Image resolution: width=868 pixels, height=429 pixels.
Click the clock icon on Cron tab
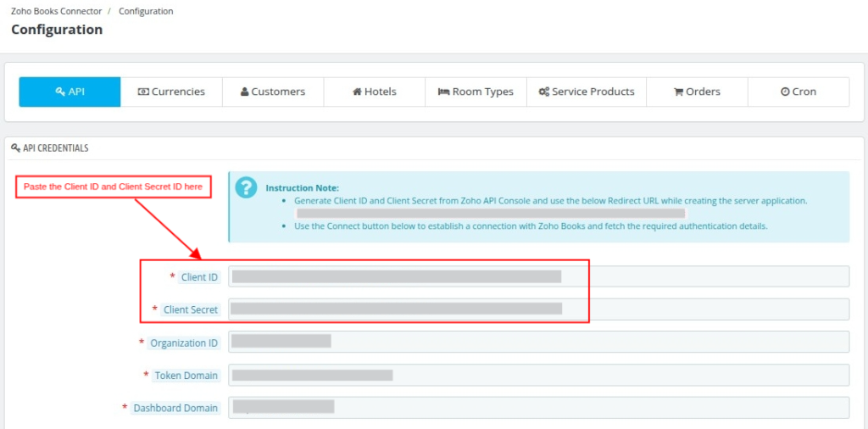pos(785,92)
